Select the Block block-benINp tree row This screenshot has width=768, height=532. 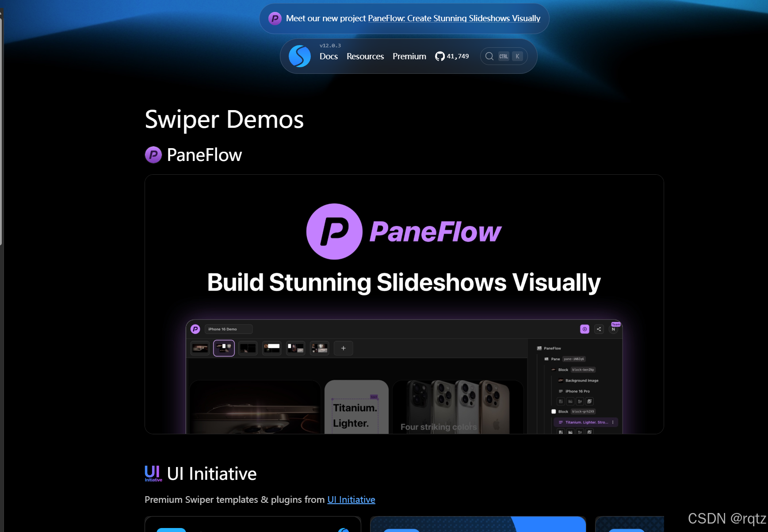point(573,370)
